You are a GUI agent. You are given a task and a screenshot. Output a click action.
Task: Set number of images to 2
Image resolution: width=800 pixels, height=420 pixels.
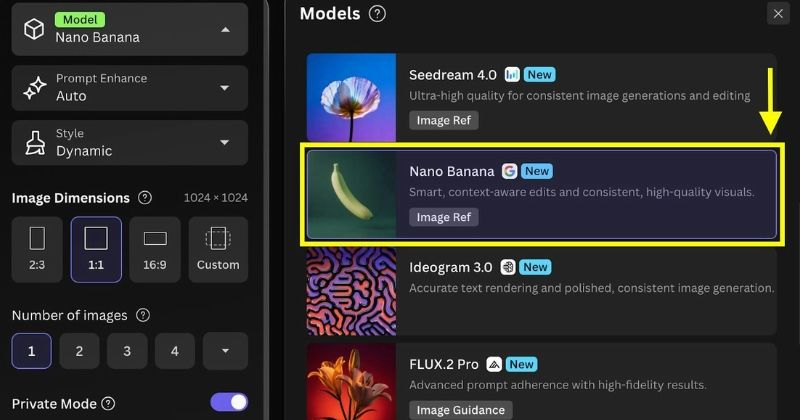(x=79, y=351)
